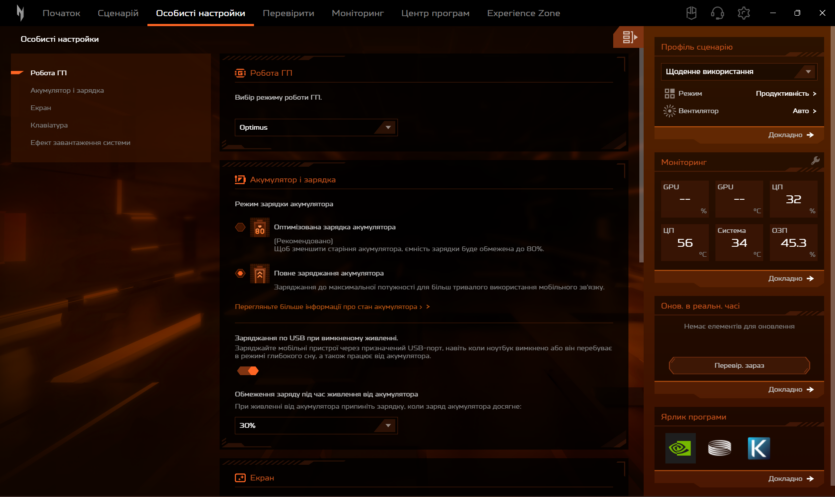Click the wrench icon in Моніторинг panel
This screenshot has height=497, width=835.
(815, 161)
